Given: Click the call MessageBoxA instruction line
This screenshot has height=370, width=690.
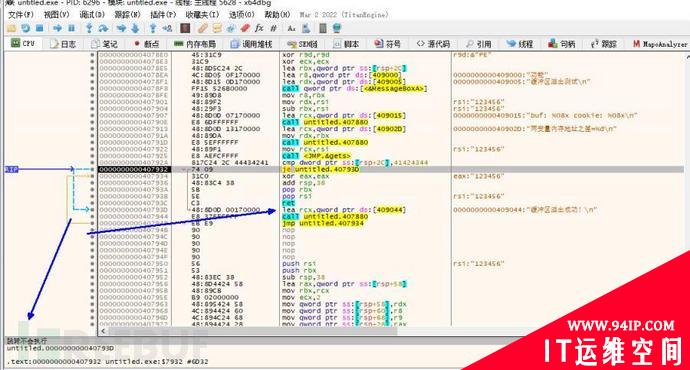Looking at the screenshot, I should pos(355,88).
